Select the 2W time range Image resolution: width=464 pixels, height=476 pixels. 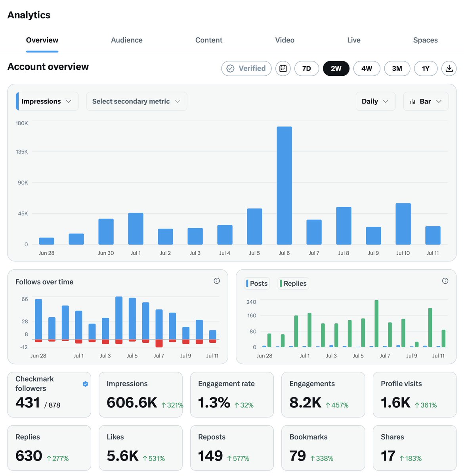pos(336,68)
